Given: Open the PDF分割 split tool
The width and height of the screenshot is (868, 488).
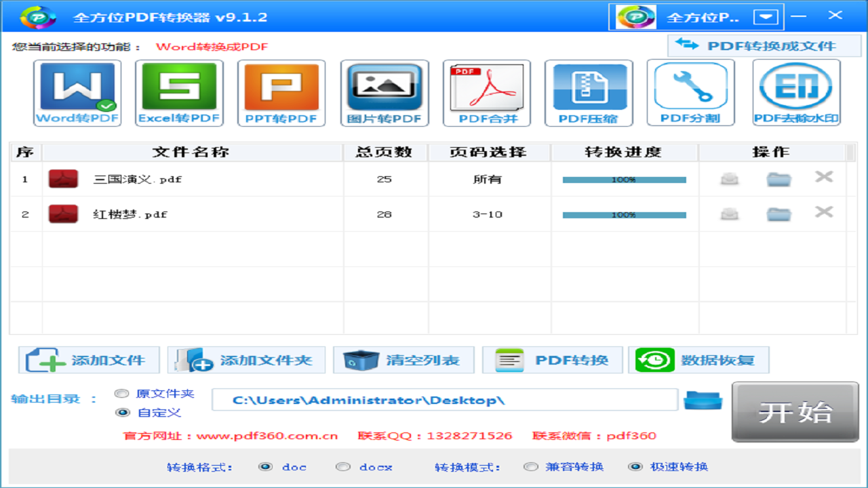Looking at the screenshot, I should tap(690, 92).
